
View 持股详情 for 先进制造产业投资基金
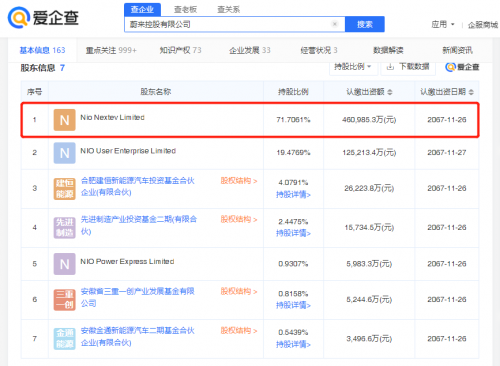[293, 233]
